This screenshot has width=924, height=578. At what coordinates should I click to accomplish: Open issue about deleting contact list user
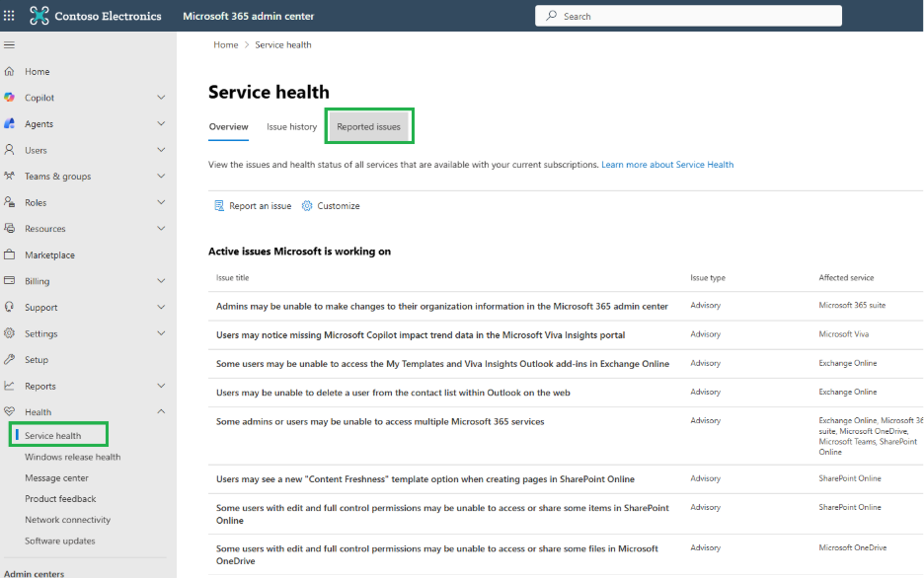[393, 393]
